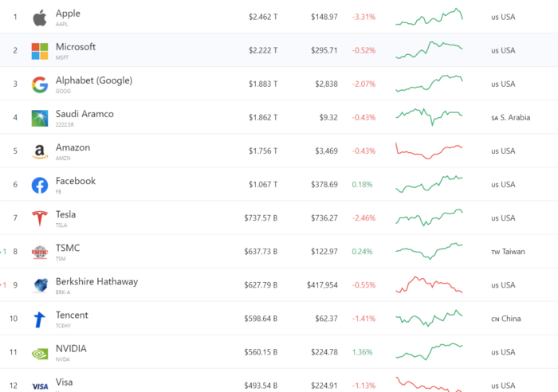Click the -2.46% daily change
Viewport: 558px width, 392px height.
click(363, 218)
